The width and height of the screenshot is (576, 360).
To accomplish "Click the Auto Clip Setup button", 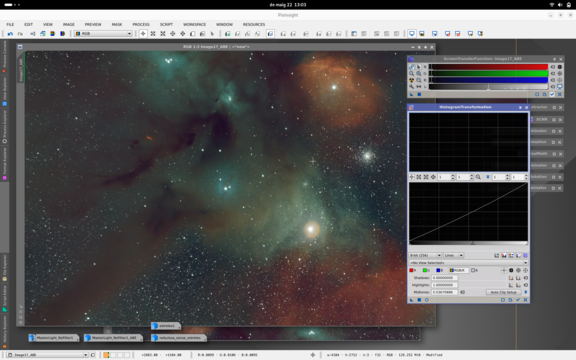I will click(504, 292).
